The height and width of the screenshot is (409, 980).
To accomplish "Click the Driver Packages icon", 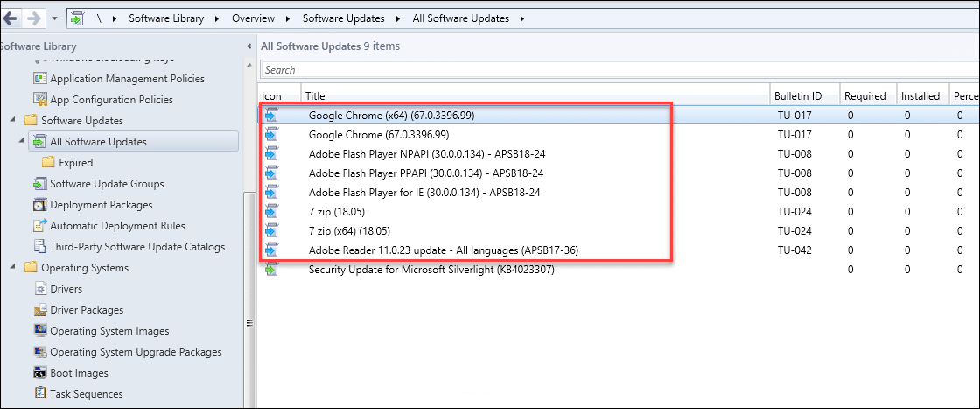I will [40, 309].
